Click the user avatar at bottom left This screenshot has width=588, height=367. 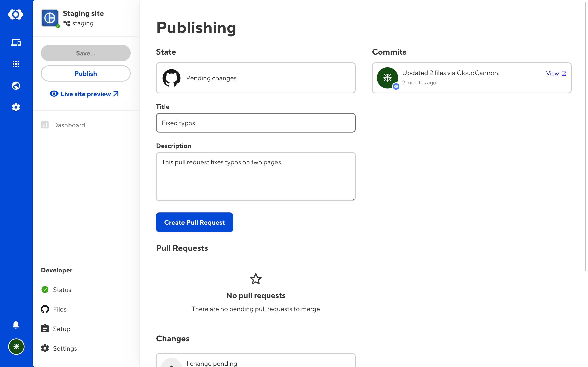pyautogui.click(x=16, y=346)
